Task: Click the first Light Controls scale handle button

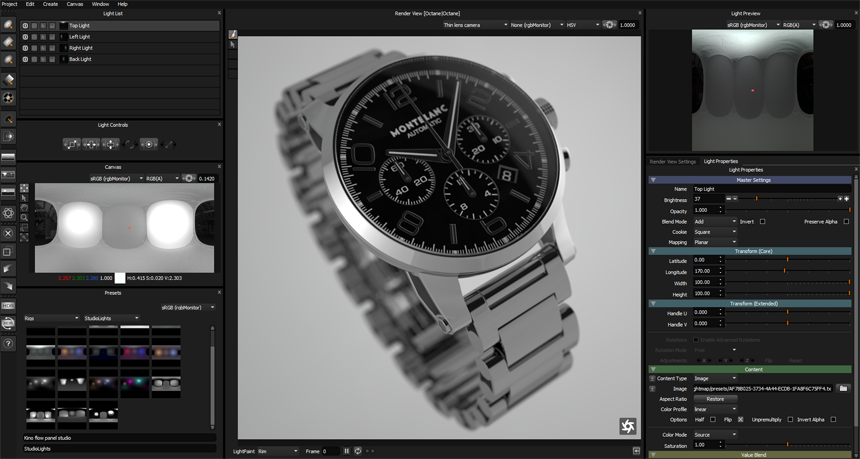Action: [x=71, y=144]
